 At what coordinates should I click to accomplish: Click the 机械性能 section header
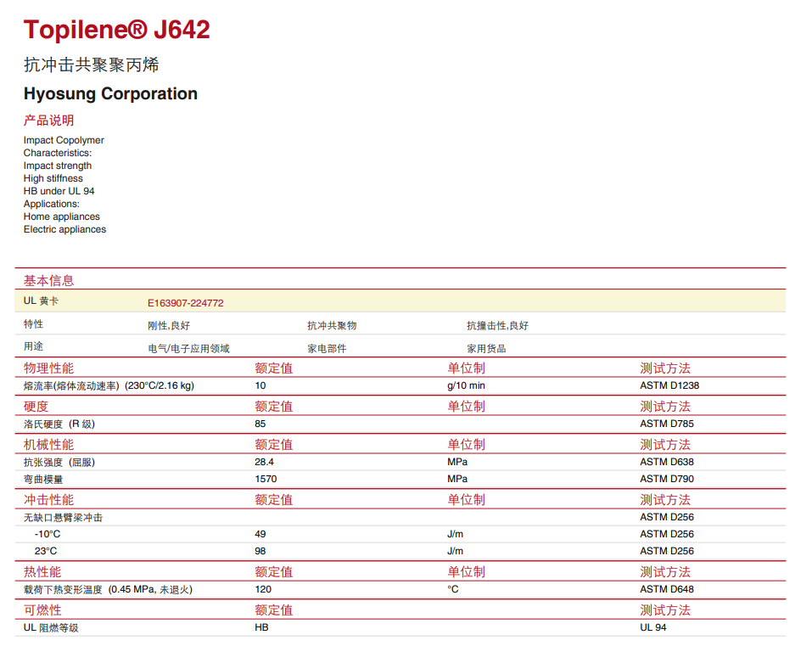pos(48,445)
